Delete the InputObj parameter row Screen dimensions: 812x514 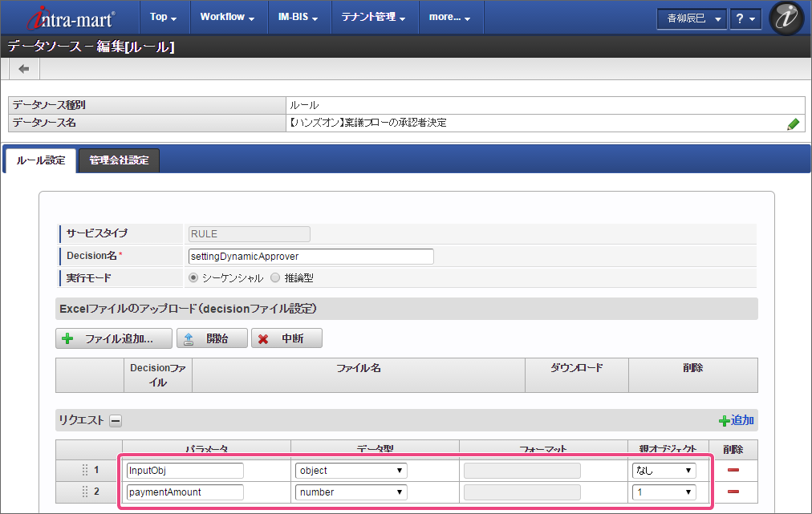733,471
